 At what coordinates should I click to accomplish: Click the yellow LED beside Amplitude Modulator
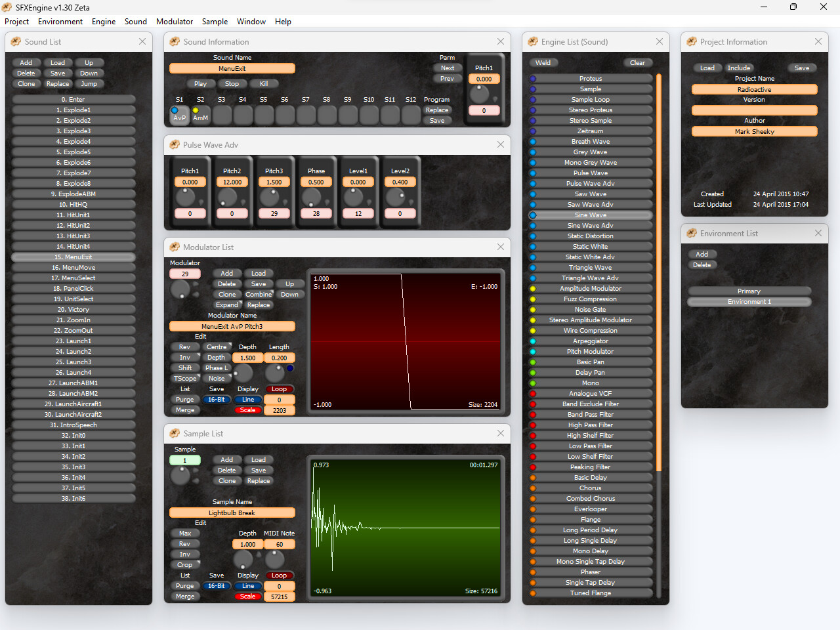[x=532, y=288]
